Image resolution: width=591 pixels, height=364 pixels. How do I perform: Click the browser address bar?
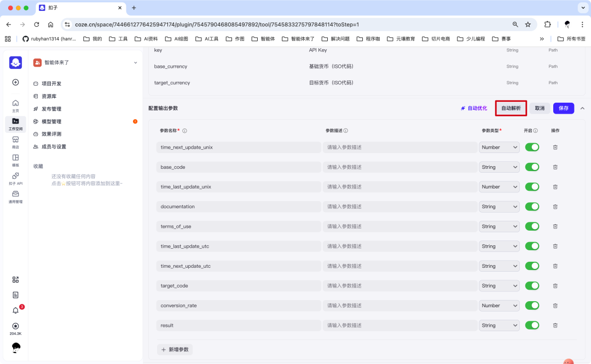tap(286, 25)
